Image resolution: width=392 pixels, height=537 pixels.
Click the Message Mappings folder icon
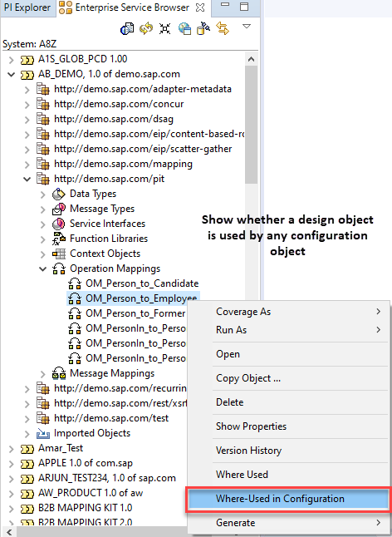click(x=58, y=373)
